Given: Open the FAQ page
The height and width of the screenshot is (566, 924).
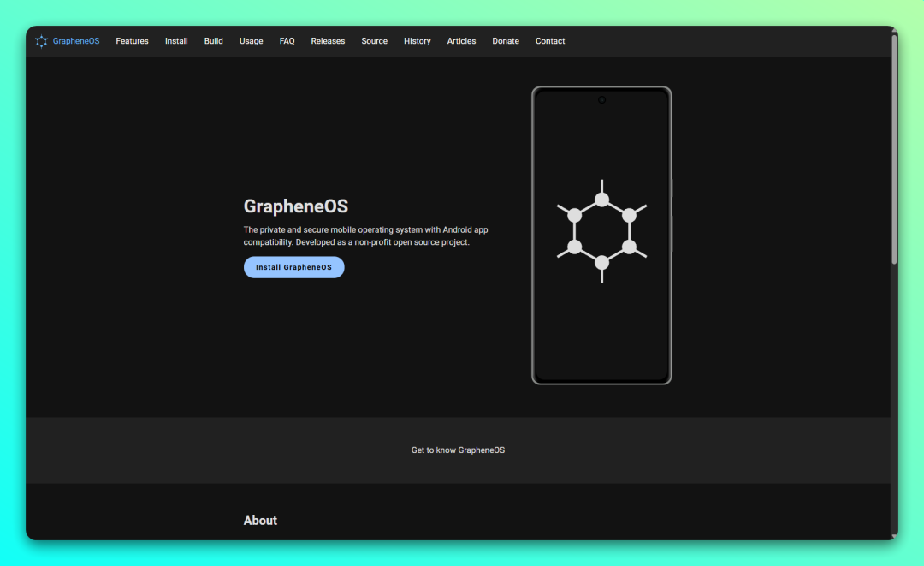Looking at the screenshot, I should click(x=287, y=41).
